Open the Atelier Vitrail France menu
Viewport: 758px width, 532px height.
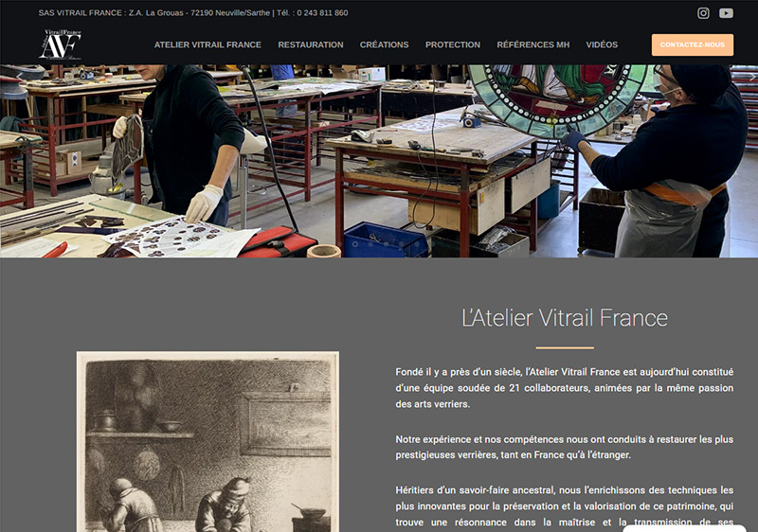[208, 44]
